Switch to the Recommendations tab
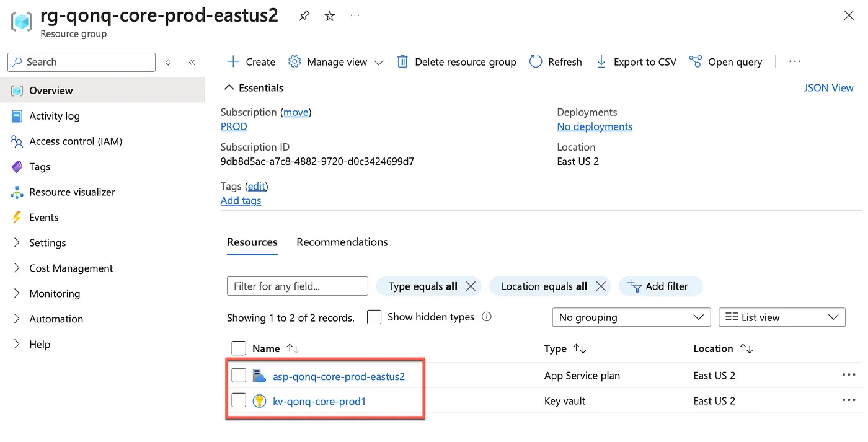868x442 pixels. tap(342, 242)
